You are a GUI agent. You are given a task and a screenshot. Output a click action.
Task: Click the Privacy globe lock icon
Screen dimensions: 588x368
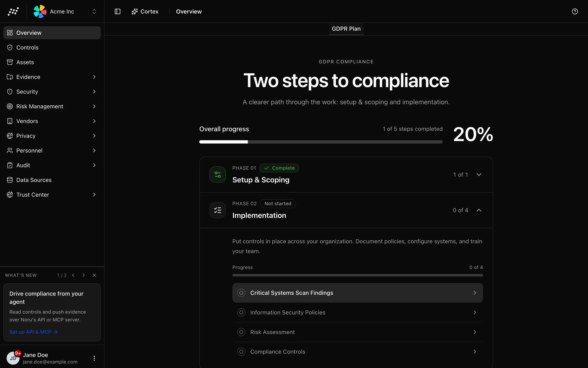click(x=10, y=136)
